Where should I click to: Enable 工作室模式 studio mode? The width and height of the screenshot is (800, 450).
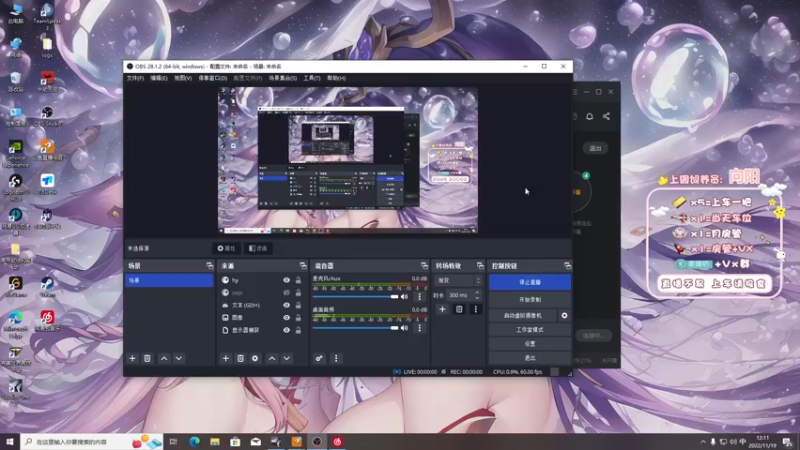530,330
